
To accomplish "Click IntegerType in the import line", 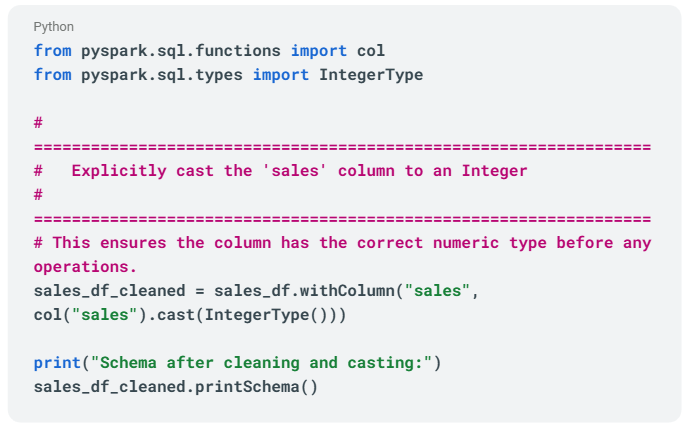I will tap(370, 75).
